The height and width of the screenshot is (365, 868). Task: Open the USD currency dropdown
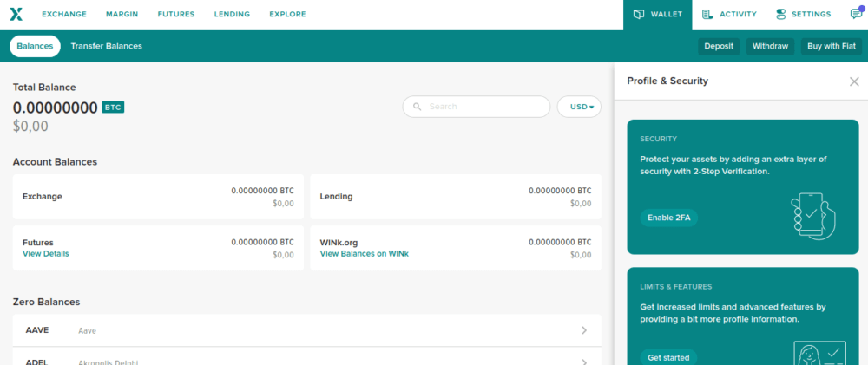[x=579, y=107]
